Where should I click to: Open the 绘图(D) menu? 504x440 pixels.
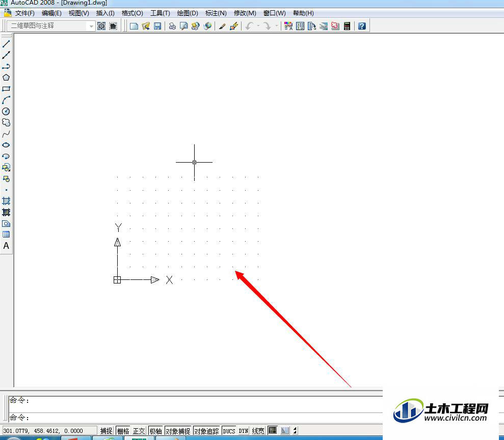(188, 13)
